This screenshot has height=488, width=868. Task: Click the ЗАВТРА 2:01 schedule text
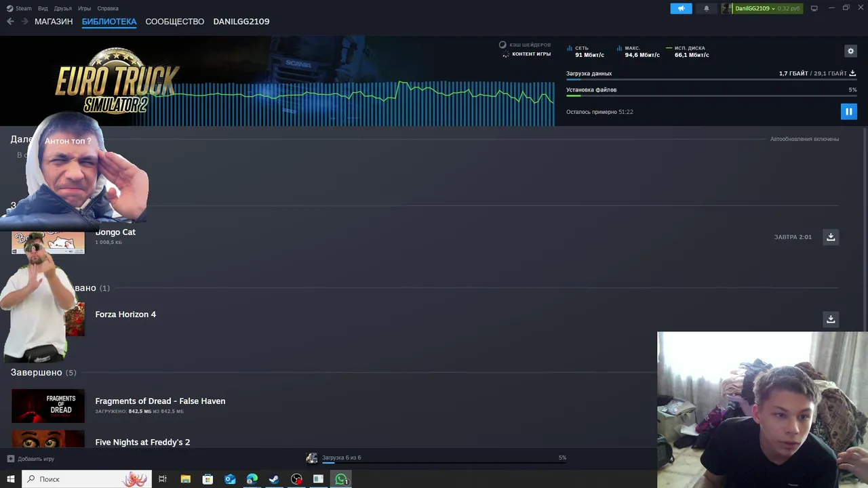point(793,237)
